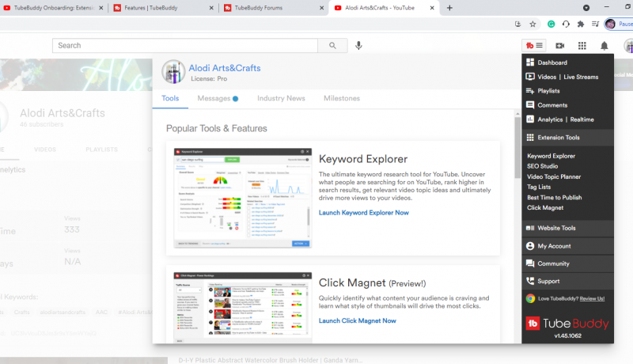Click the Grammarly extension icon
The width and height of the screenshot is (633, 364).
click(x=552, y=24)
